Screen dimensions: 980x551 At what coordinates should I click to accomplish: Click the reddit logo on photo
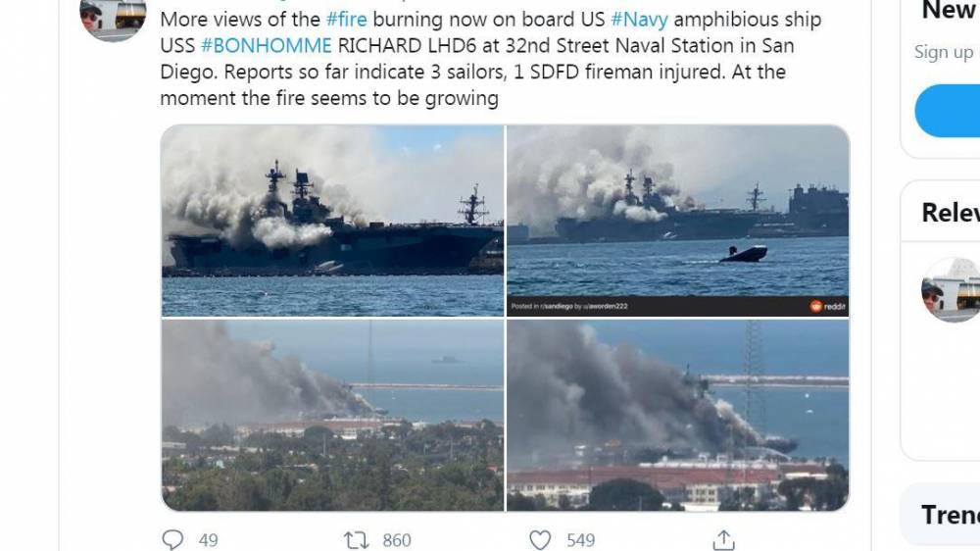pos(828,306)
